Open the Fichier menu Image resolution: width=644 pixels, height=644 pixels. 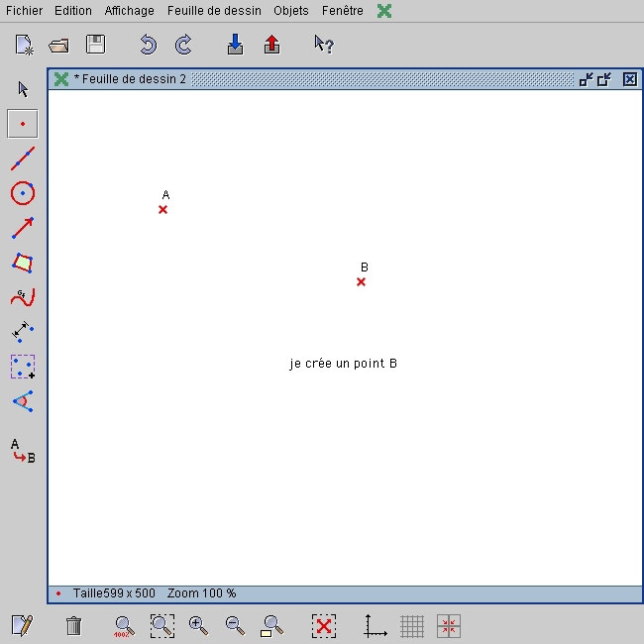(24, 11)
